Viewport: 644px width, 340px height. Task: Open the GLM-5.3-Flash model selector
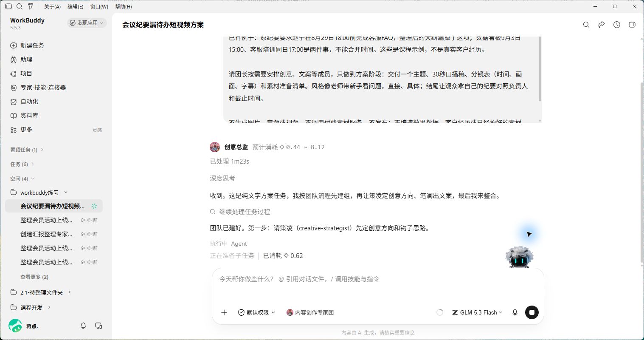[477, 312]
